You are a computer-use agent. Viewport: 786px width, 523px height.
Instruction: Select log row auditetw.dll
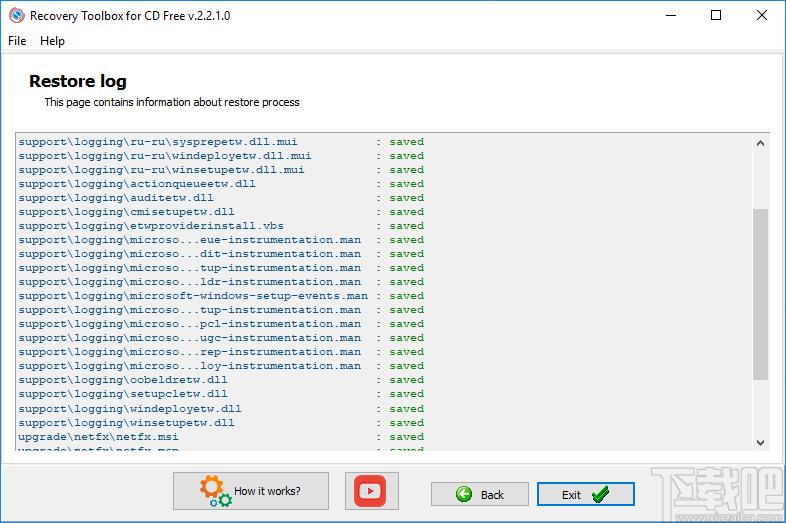pos(221,198)
